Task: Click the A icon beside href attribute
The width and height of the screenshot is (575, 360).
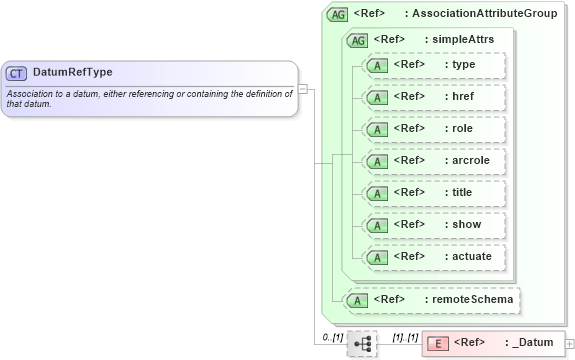Action: pyautogui.click(x=377, y=98)
